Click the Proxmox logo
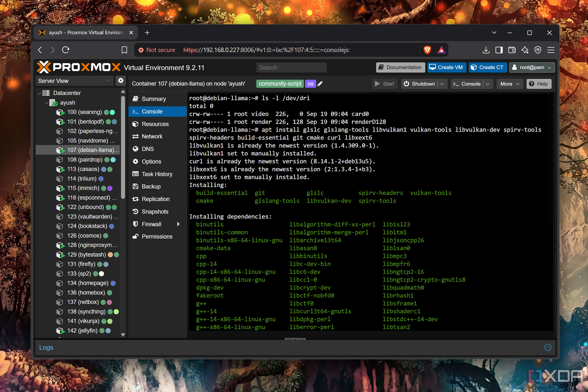The height and width of the screenshot is (392, 588). coord(79,67)
